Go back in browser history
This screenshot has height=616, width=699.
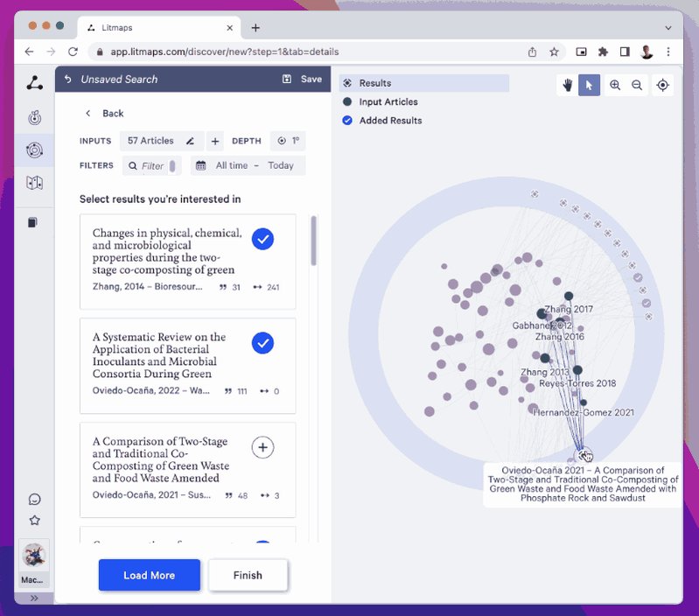(30, 52)
